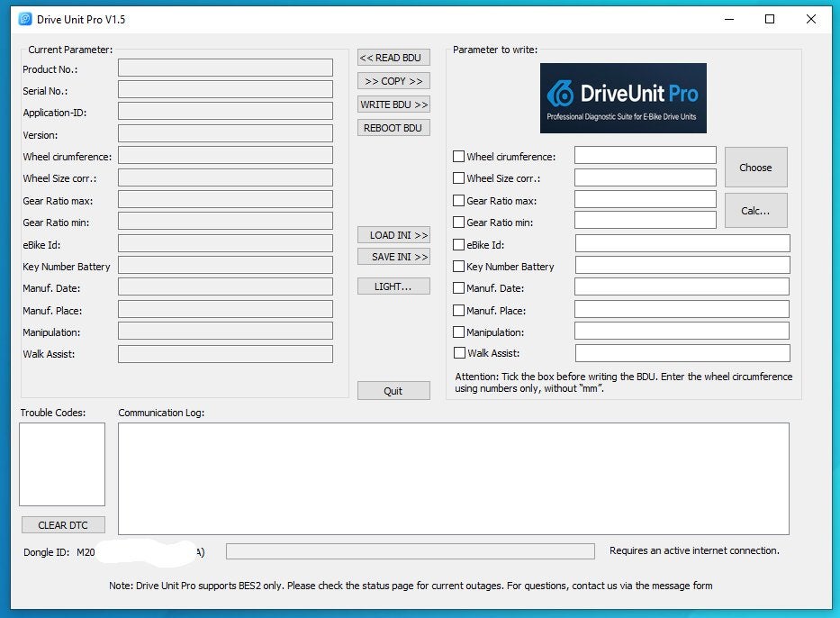Screen dimensions: 840x618
Task: Focus the eBike Id write field
Action: (682, 243)
